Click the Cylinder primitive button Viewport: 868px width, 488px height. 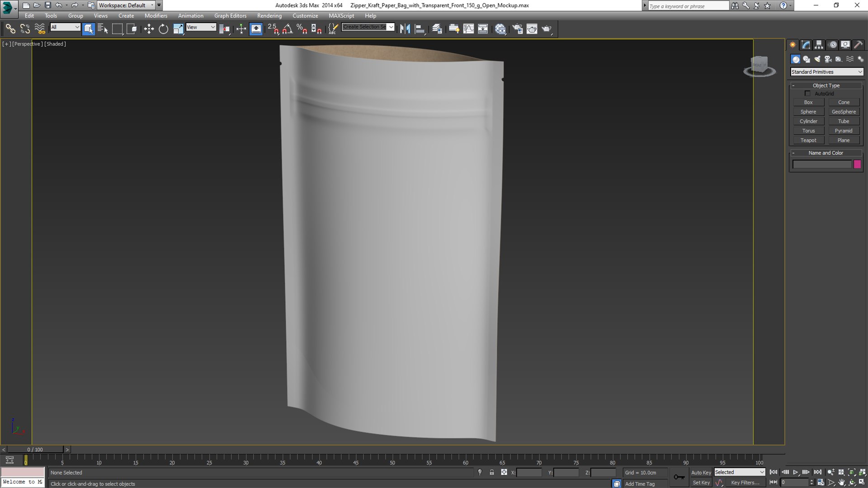808,121
